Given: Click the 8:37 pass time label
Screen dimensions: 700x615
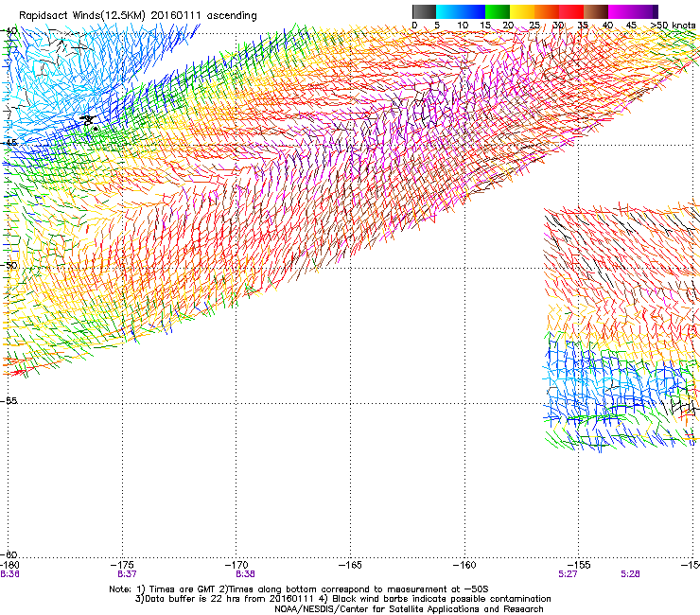Looking at the screenshot, I should pos(128,574).
